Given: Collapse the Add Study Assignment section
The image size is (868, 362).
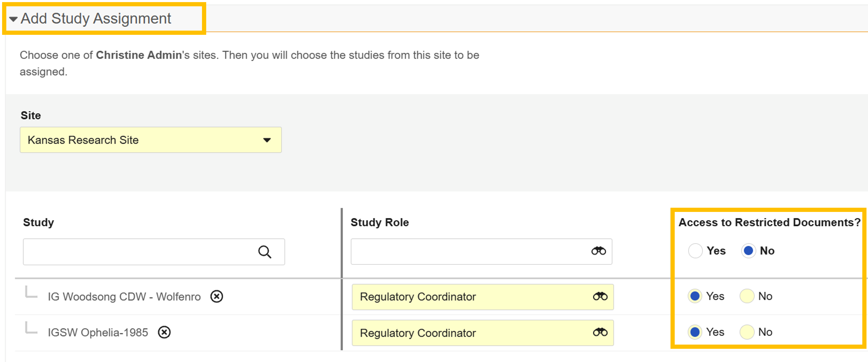Looking at the screenshot, I should [x=14, y=19].
